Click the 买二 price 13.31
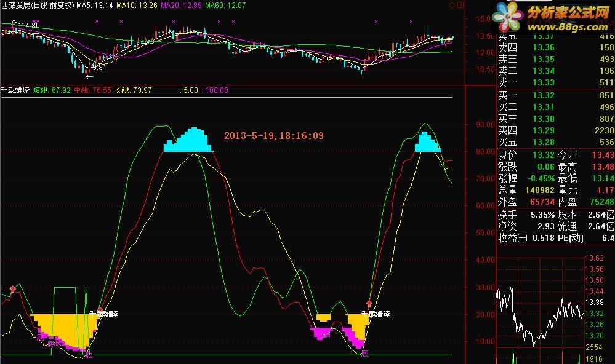The width and height of the screenshot is (615, 364). click(543, 107)
